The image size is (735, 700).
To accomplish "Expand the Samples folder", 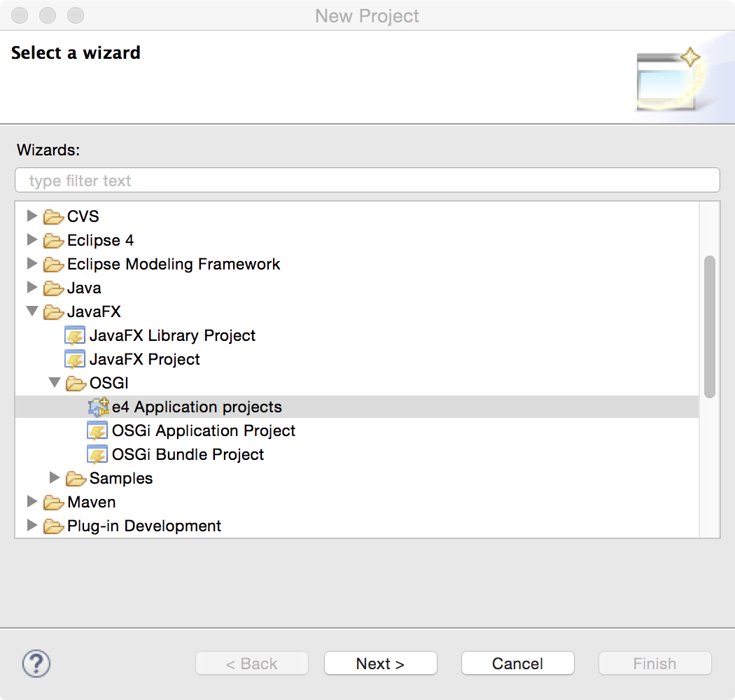I will point(54,478).
